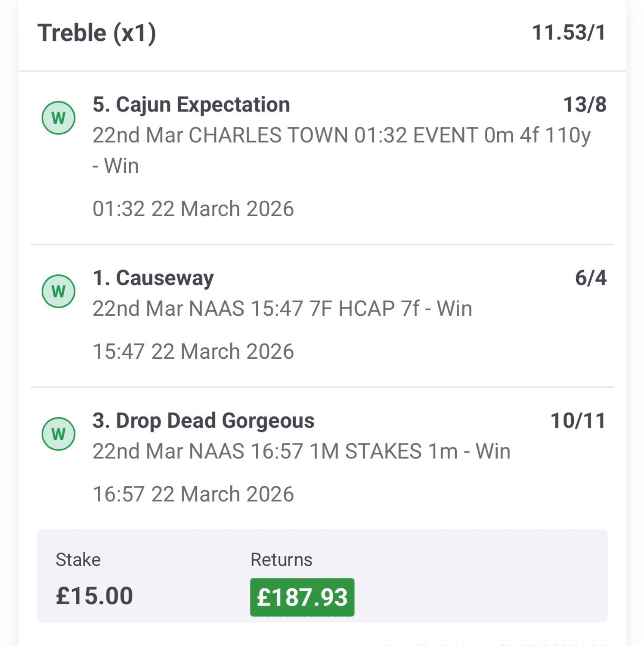Image resolution: width=644 pixels, height=646 pixels.
Task: Click the win icon beside Drop Dead Gorgeous
Action: 59,434
